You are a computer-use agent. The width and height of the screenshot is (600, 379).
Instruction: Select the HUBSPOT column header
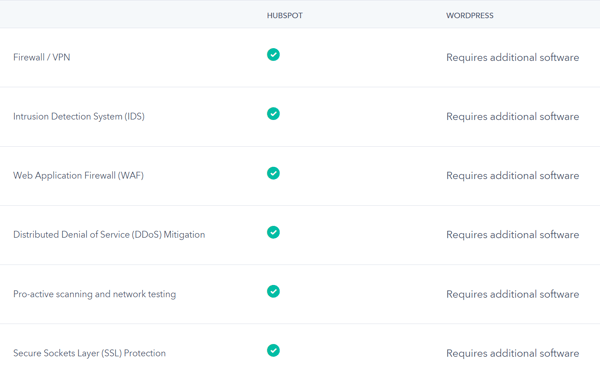(285, 16)
